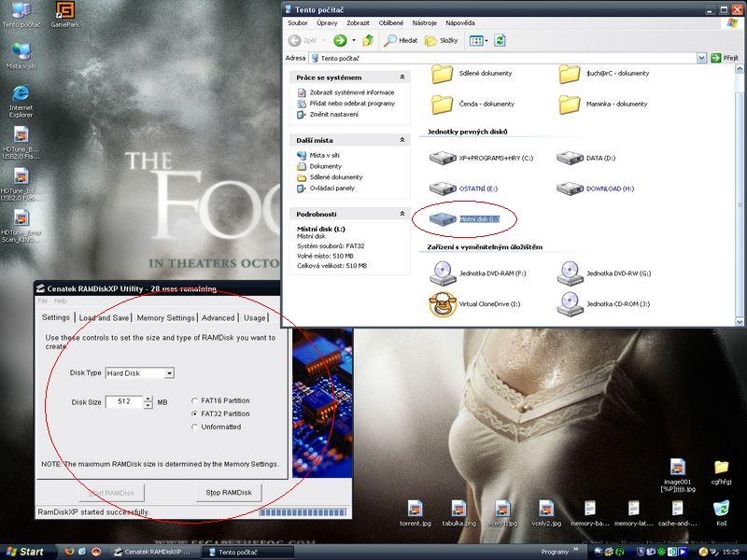The image size is (747, 560).
Task: Click the Explorer vertical scrollbar down arrow
Action: click(x=740, y=322)
